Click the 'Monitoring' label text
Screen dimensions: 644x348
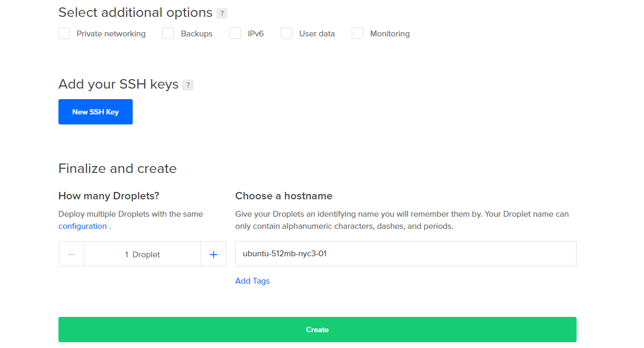[390, 34]
